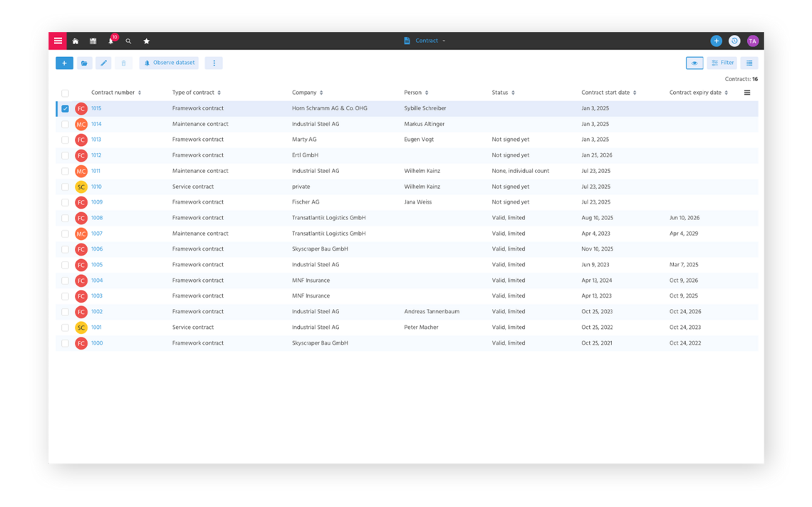
Task: Open the three-dot more actions menu
Action: tap(214, 63)
